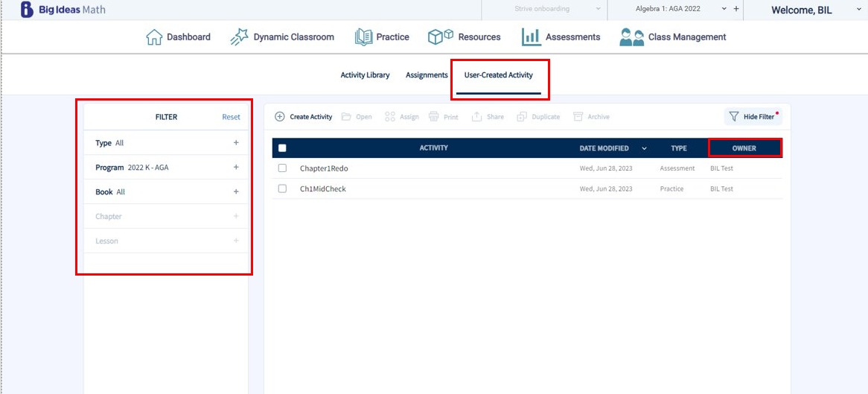868x394 pixels.
Task: Open Dynamic Classroom shooting star icon
Action: pyautogui.click(x=239, y=37)
